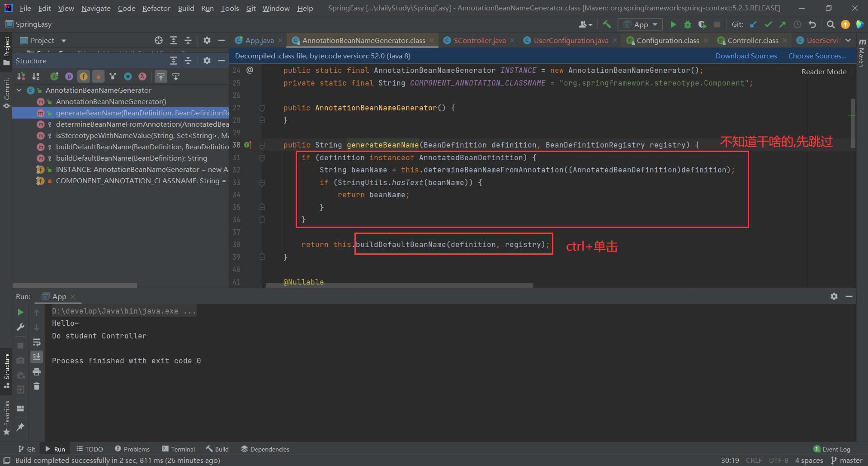Open Run panel settings gear
Image resolution: width=868 pixels, height=466 pixels.
coord(834,296)
